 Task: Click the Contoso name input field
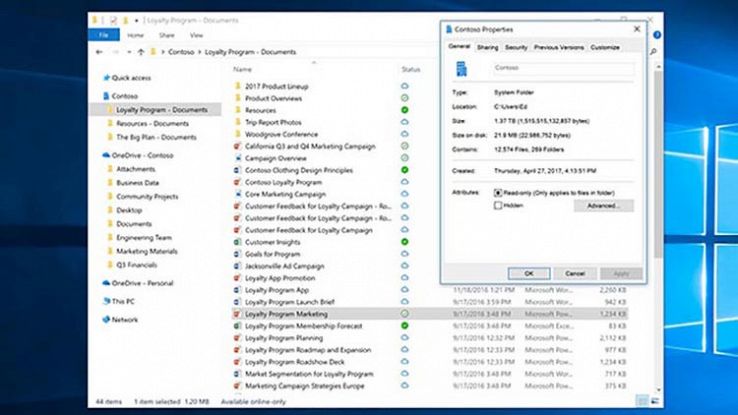coord(563,68)
